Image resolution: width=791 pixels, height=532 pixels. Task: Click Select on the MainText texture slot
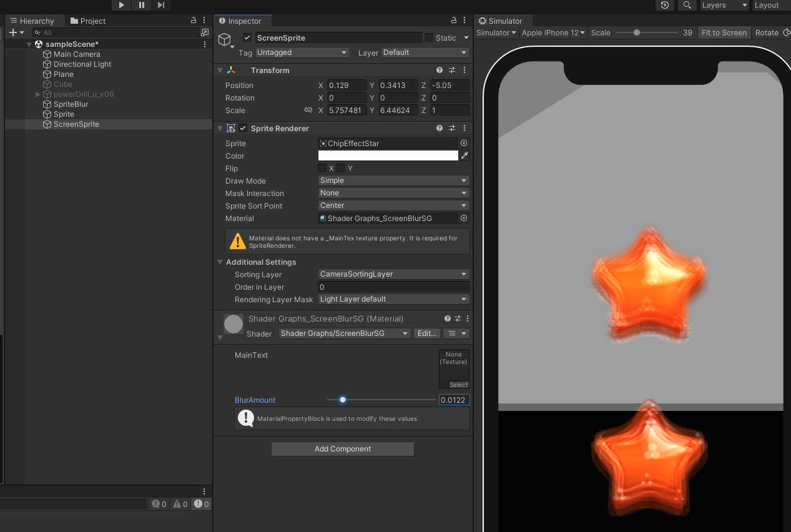pyautogui.click(x=459, y=385)
